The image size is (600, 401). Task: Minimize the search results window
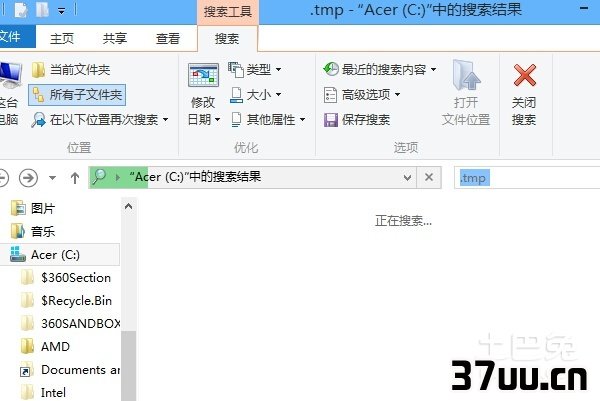584,8
